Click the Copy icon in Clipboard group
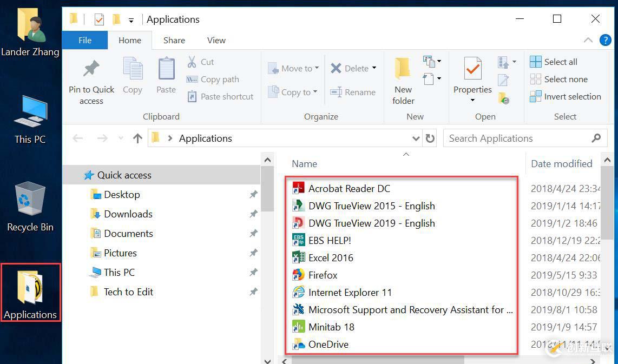 (133, 69)
